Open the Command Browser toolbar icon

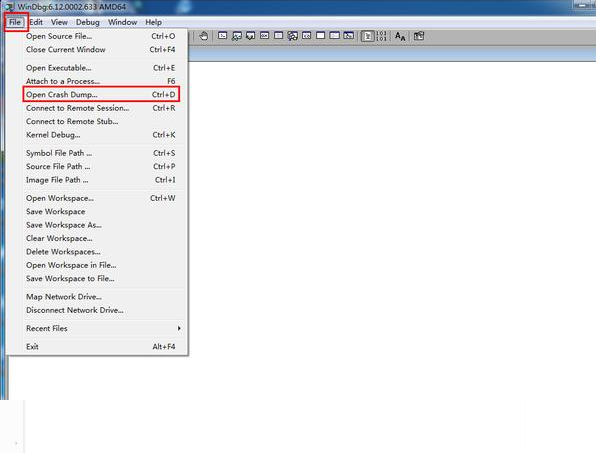pos(349,36)
